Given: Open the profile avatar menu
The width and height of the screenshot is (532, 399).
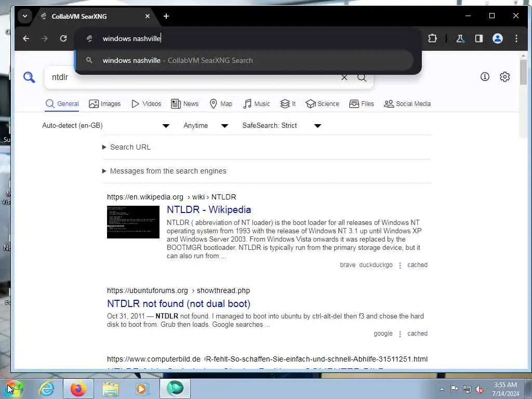Looking at the screenshot, I should (x=497, y=38).
